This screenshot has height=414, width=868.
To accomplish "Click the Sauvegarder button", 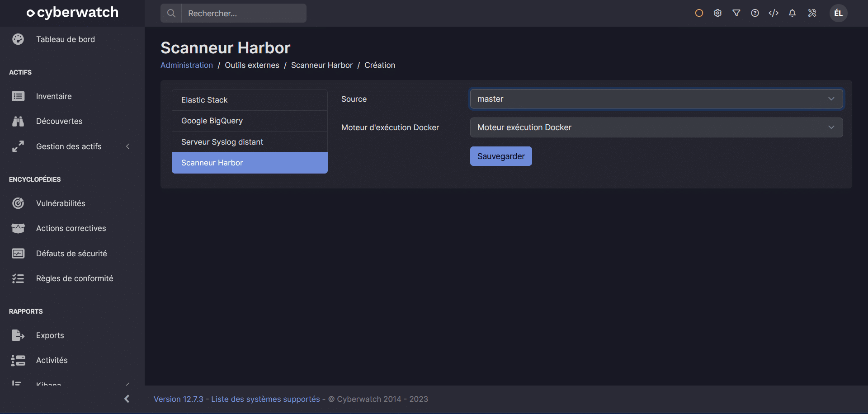I will coord(501,156).
